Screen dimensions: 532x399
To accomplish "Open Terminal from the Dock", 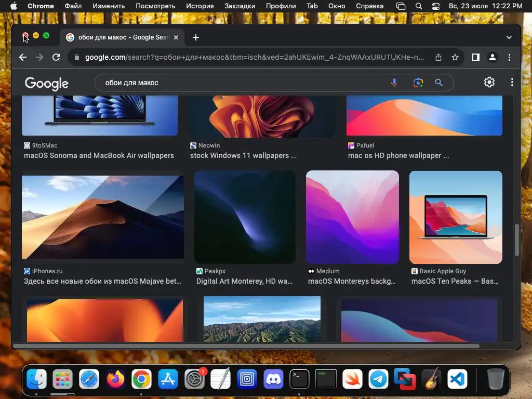I will click(299, 379).
